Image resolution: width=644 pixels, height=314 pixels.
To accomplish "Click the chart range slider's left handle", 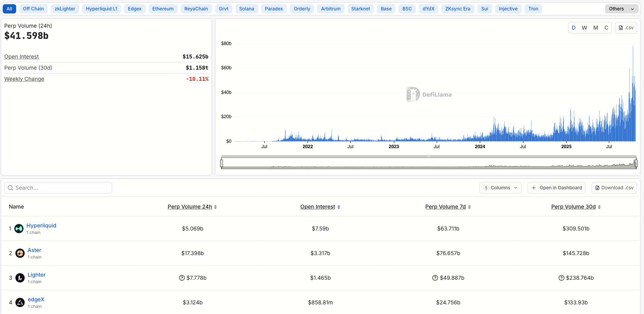I will click(x=222, y=164).
